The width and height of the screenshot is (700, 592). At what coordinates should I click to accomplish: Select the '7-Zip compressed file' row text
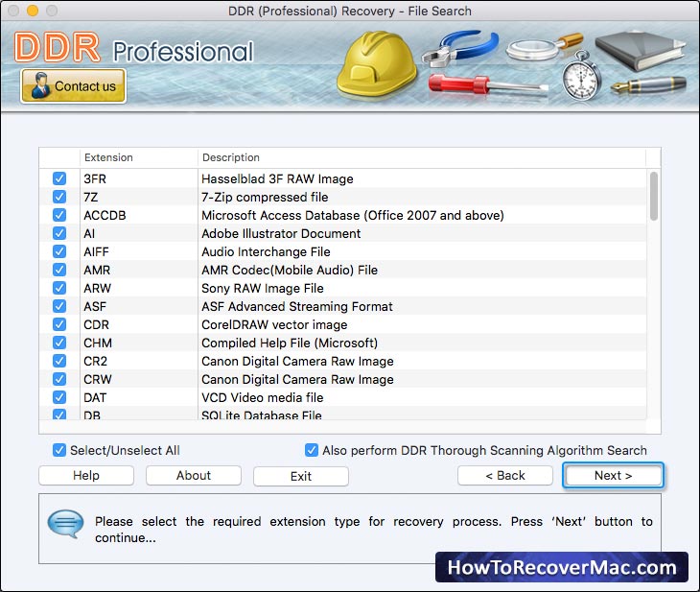tap(265, 197)
